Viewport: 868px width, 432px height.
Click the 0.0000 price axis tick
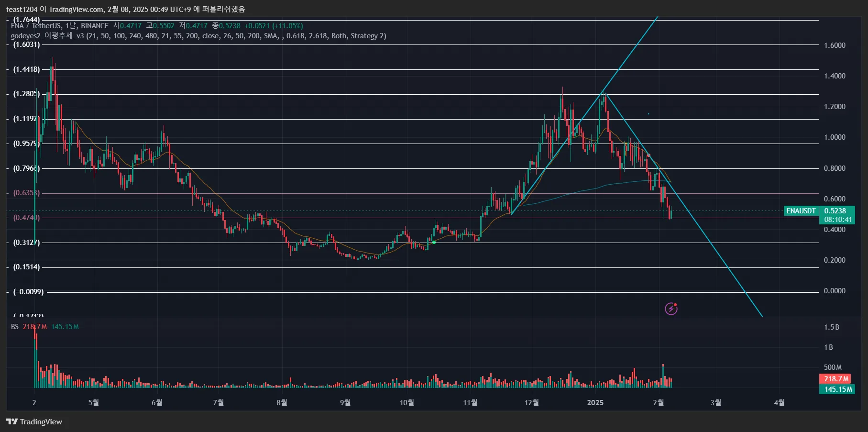point(835,291)
